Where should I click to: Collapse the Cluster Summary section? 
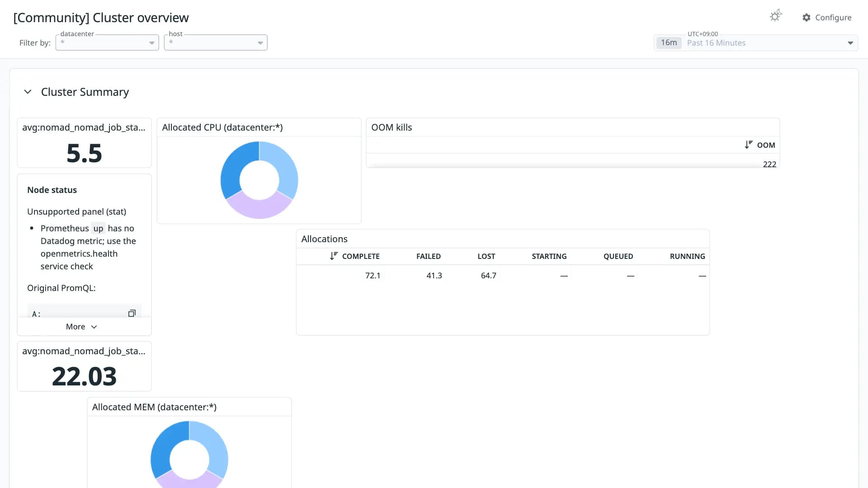pos(28,92)
